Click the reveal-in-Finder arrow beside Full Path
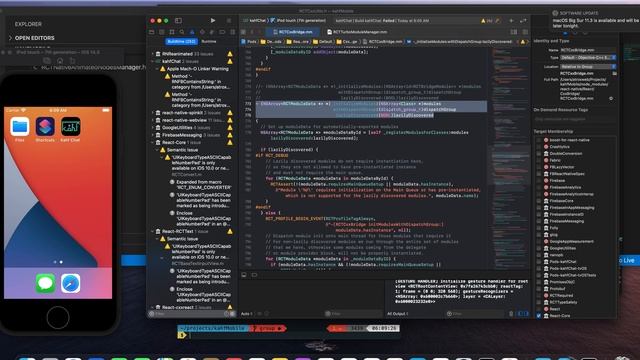 [611, 98]
